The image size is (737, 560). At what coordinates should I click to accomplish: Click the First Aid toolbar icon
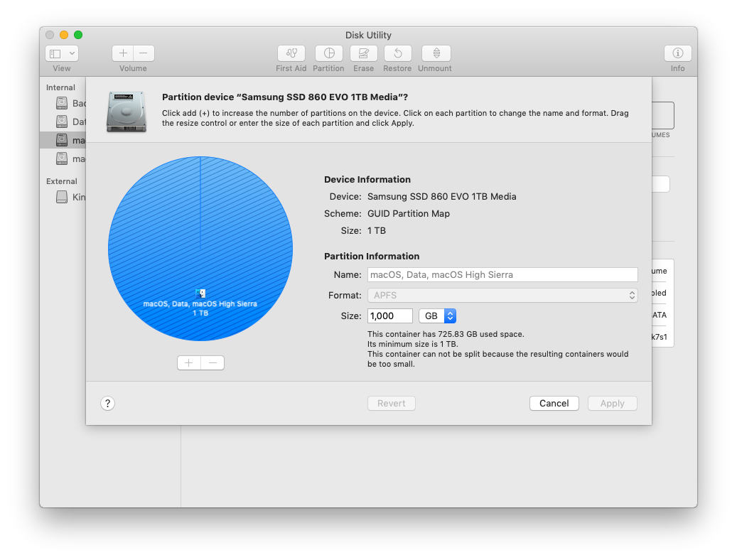(x=291, y=53)
